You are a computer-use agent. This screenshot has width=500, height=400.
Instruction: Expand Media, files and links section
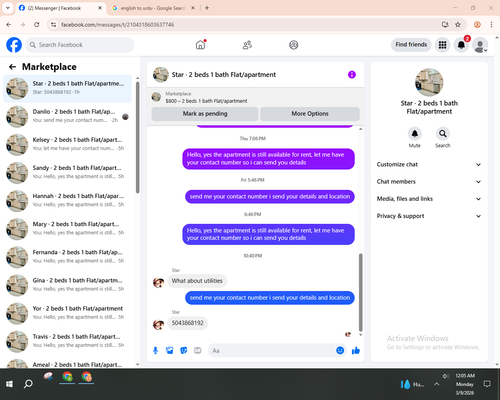[429, 199]
